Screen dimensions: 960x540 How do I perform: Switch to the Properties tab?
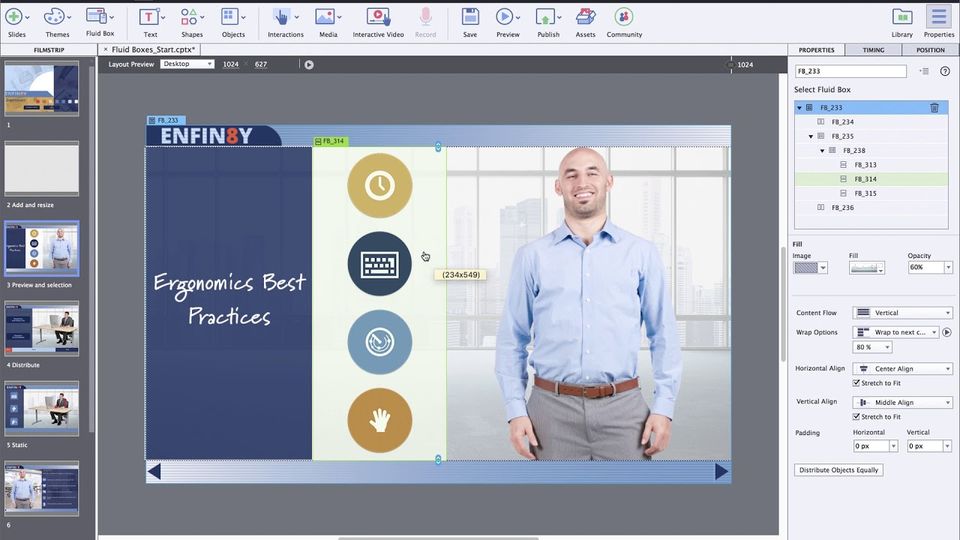click(x=816, y=50)
